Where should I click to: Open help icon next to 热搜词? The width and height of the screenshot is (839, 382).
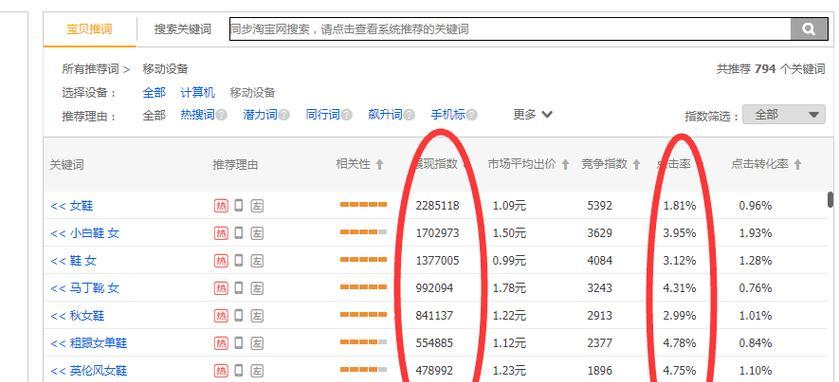click(222, 115)
